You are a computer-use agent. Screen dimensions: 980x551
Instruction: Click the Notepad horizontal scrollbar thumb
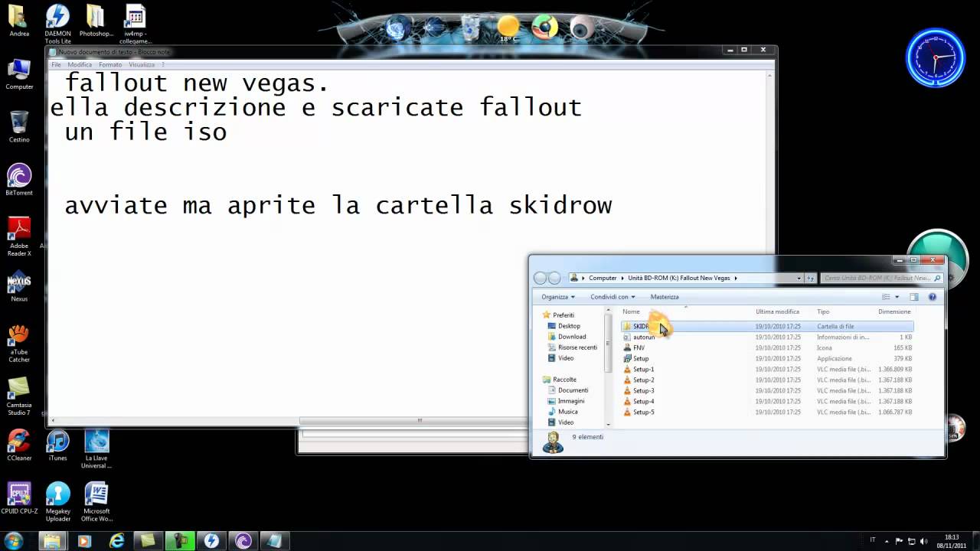tap(420, 420)
